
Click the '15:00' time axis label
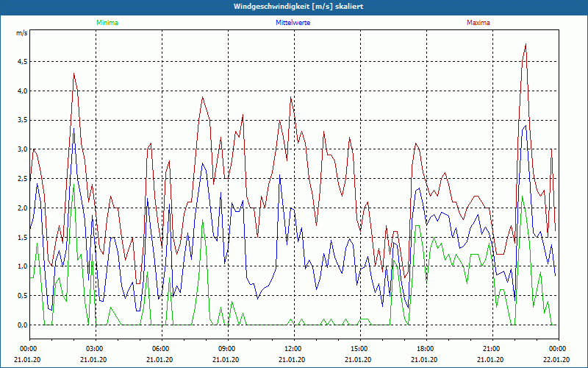point(359,349)
